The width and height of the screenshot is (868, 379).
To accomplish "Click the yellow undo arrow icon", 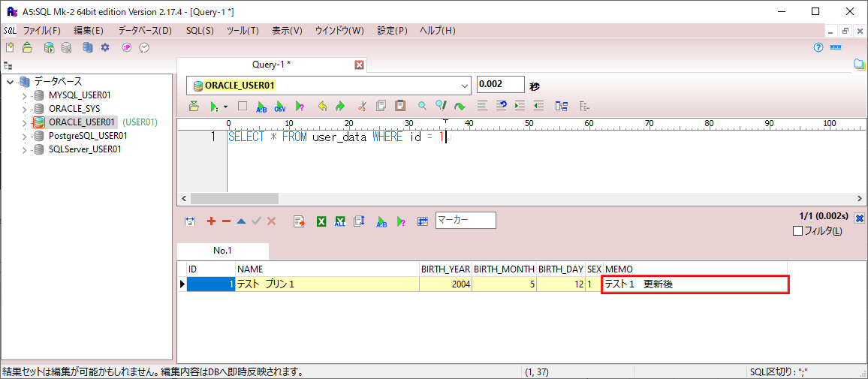I will pos(323,105).
